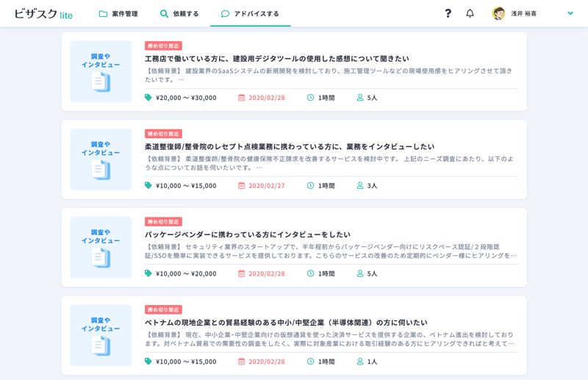The width and height of the screenshot is (588, 380).
Task: Click the person icon in パッケージベンダー card
Action: click(x=360, y=273)
